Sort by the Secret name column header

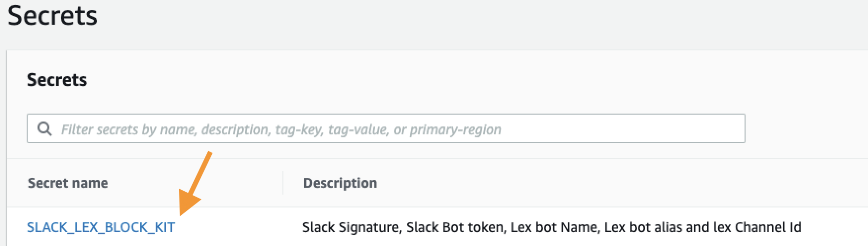point(68,183)
